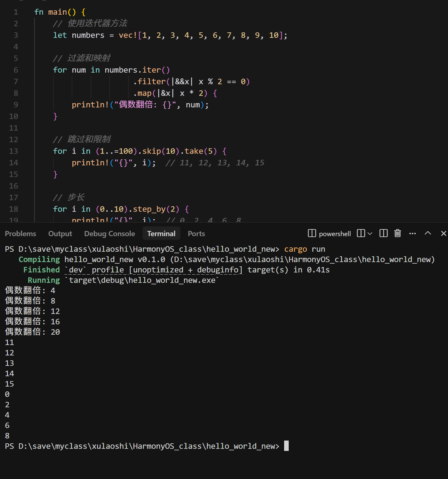Click the powershell shell icon

[x=312, y=233]
